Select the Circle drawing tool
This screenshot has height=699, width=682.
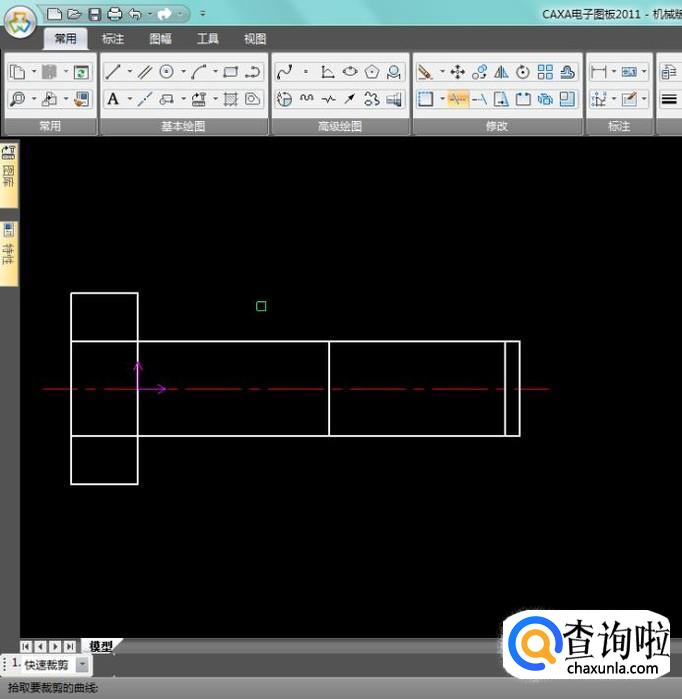[x=167, y=72]
